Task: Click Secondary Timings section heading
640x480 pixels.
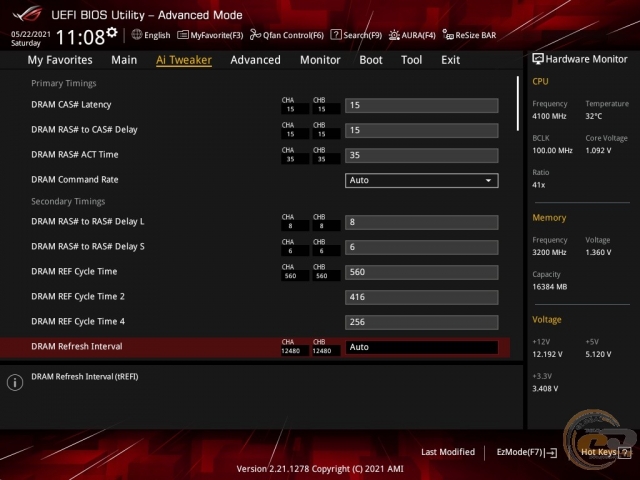Action: [x=68, y=201]
